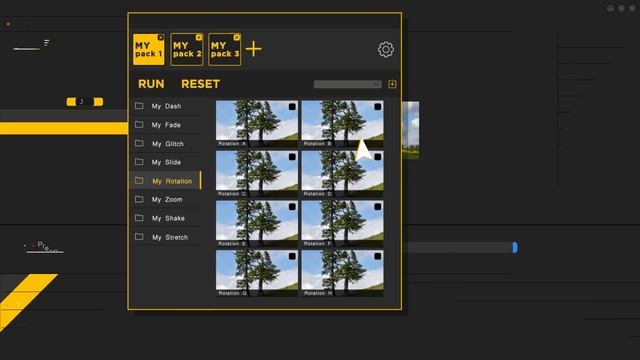Tick the checkbox on Rotation F thumbnail
The height and width of the screenshot is (360, 640).
point(378,207)
